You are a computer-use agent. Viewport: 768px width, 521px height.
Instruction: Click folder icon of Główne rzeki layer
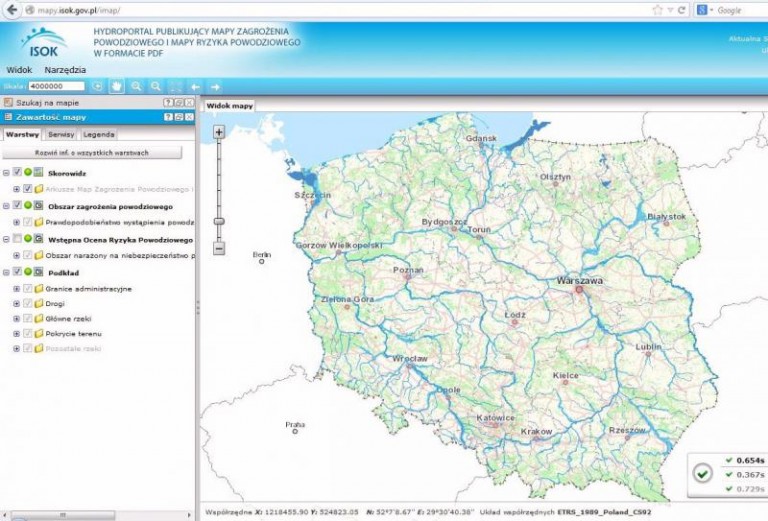click(x=39, y=319)
